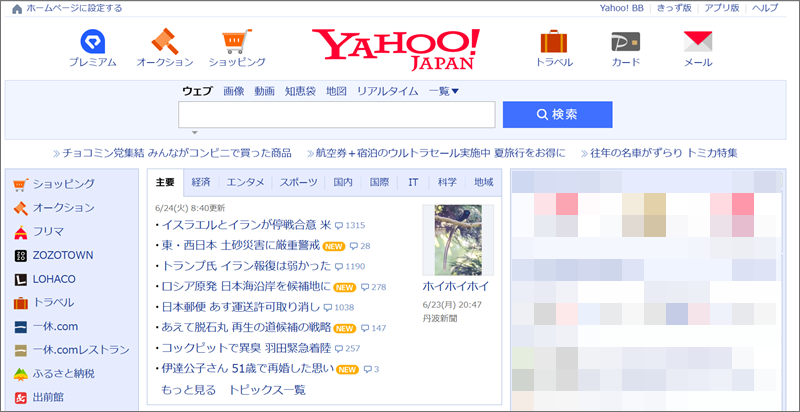This screenshot has height=412, width=800.
Task: Select the ウェブ search type
Action: click(197, 91)
